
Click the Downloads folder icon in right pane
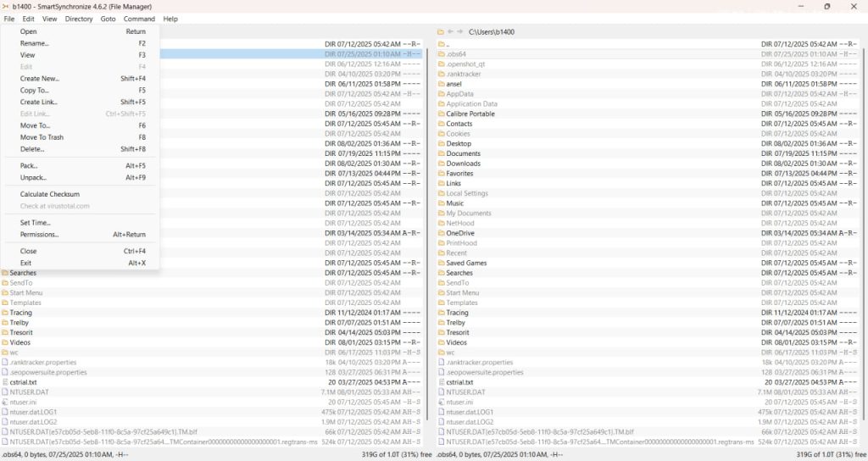click(441, 164)
